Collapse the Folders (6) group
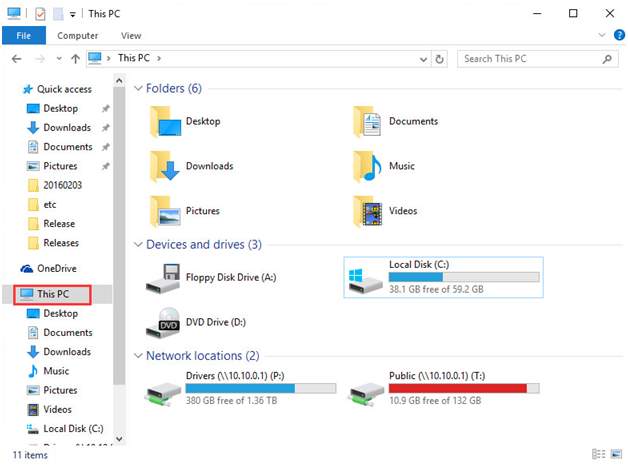 pyautogui.click(x=138, y=88)
